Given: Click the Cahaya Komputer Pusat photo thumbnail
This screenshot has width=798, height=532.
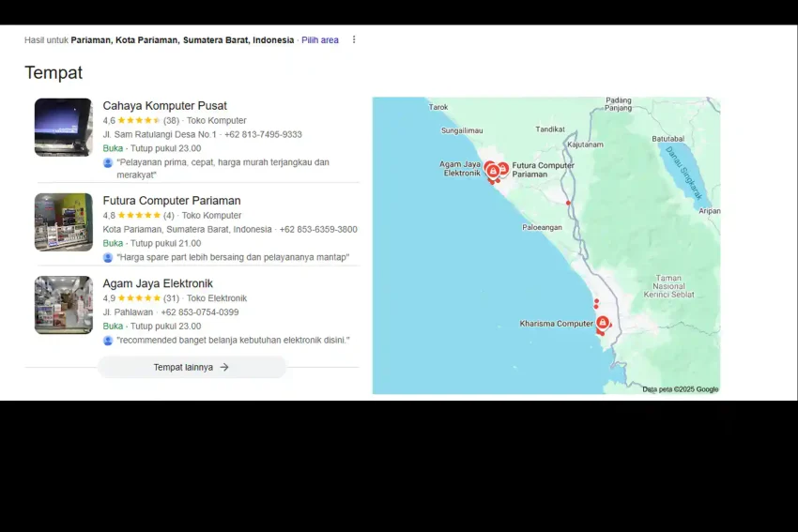Looking at the screenshot, I should (x=63, y=128).
